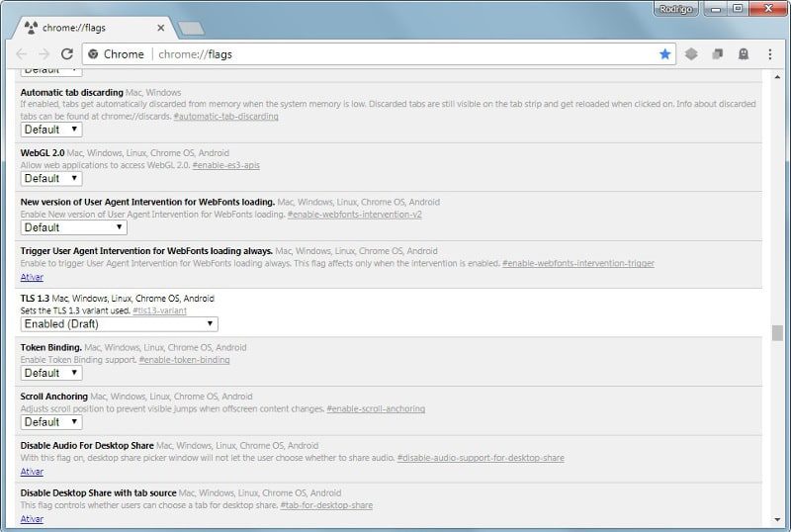Click the scrollbar down arrow
791x532 pixels.
[777, 519]
